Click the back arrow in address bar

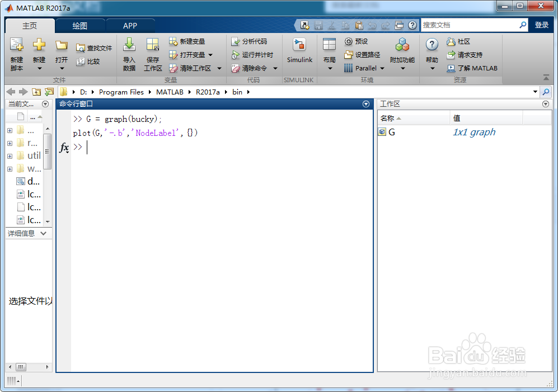click(x=11, y=92)
